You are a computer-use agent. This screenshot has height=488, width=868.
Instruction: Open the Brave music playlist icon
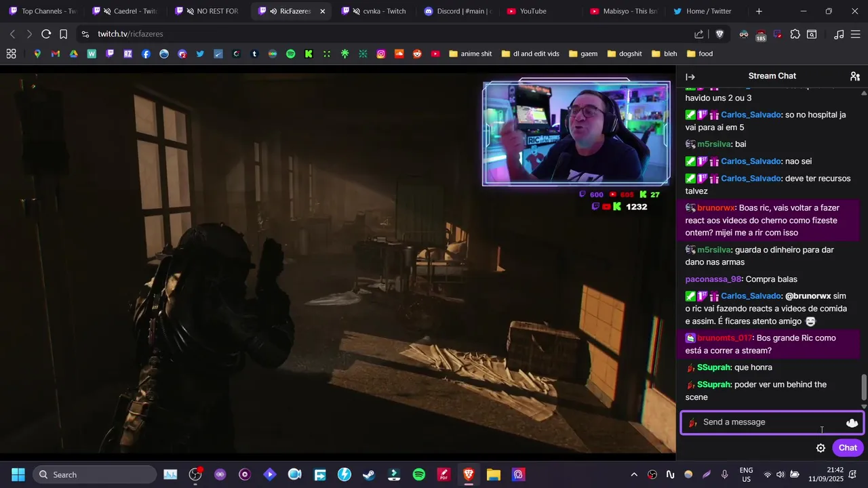pyautogui.click(x=839, y=34)
